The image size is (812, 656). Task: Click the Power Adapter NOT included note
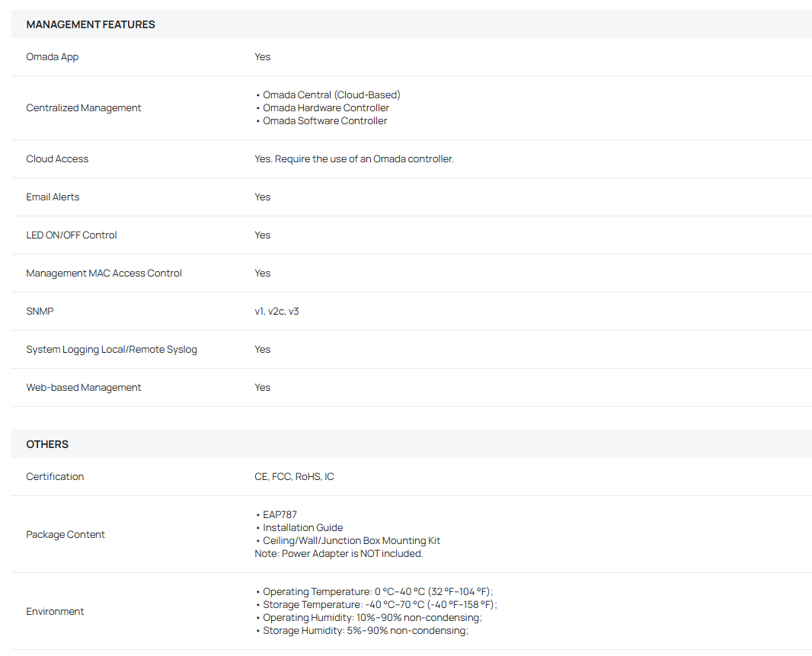(338, 554)
